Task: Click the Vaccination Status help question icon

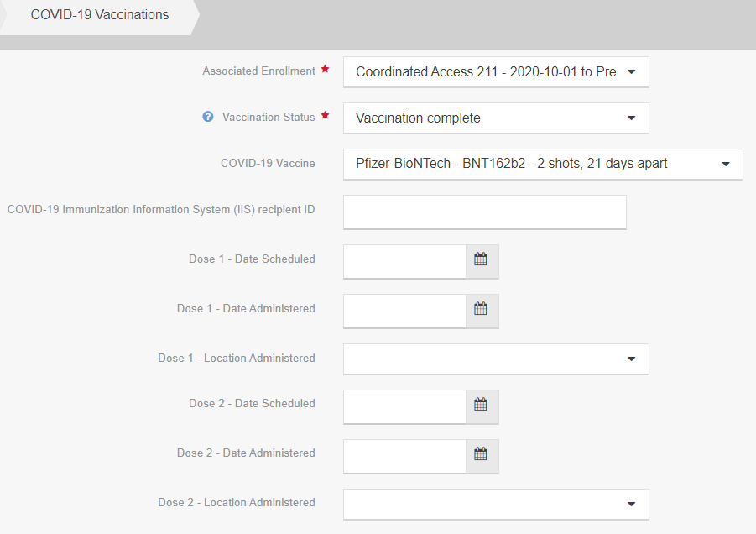Action: (208, 118)
